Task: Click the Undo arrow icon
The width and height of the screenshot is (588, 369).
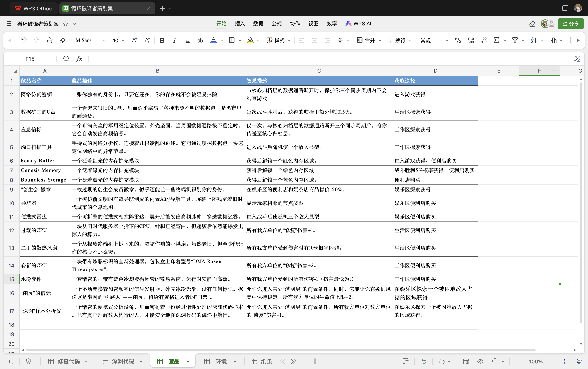Action: (24, 40)
